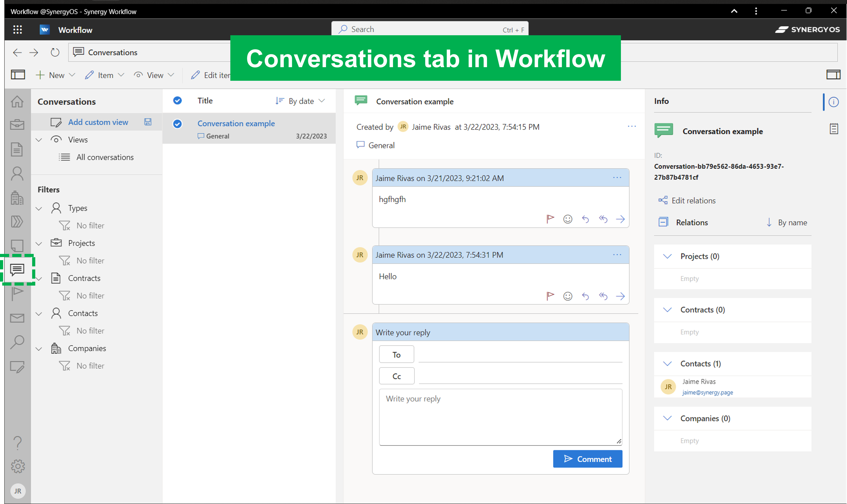Open more options on the 9:21:02 AM message
847x504 pixels.
pyautogui.click(x=617, y=178)
